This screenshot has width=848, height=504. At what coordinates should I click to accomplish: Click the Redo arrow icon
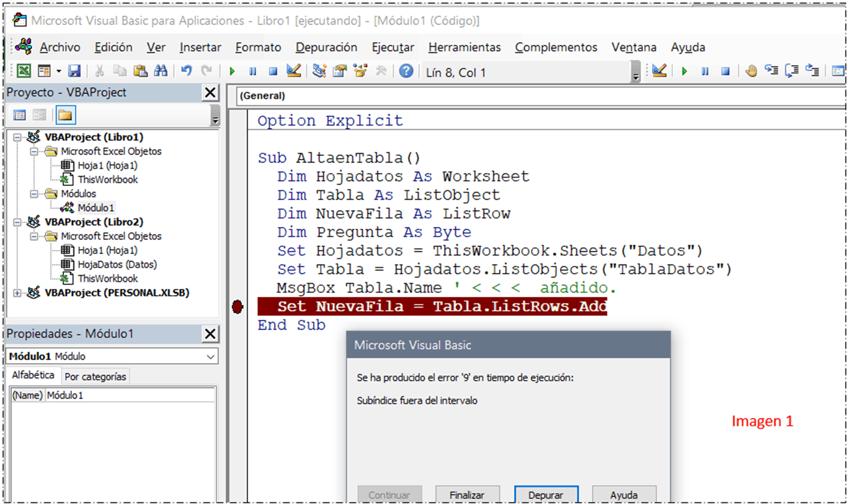tap(207, 71)
